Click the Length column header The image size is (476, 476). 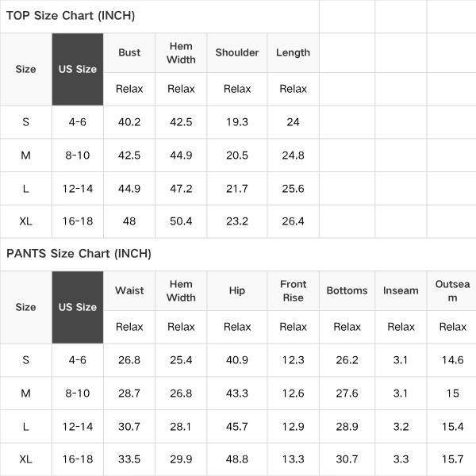pos(293,52)
